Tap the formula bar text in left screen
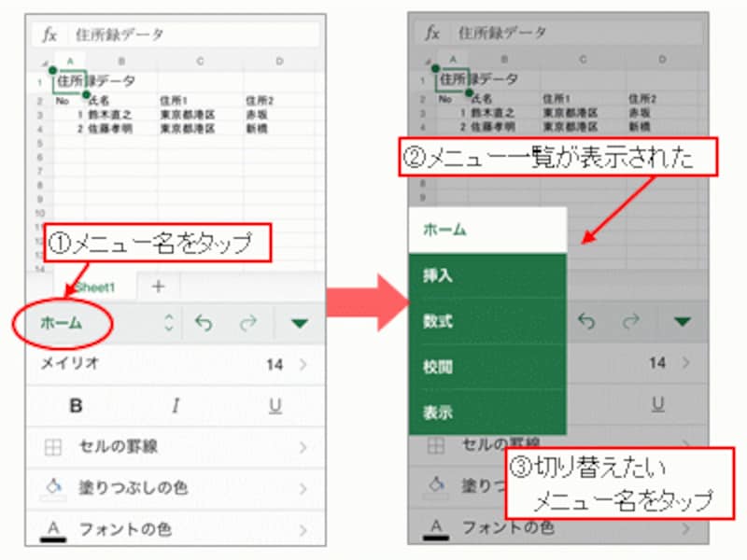The height and width of the screenshot is (560, 747). [x=120, y=35]
